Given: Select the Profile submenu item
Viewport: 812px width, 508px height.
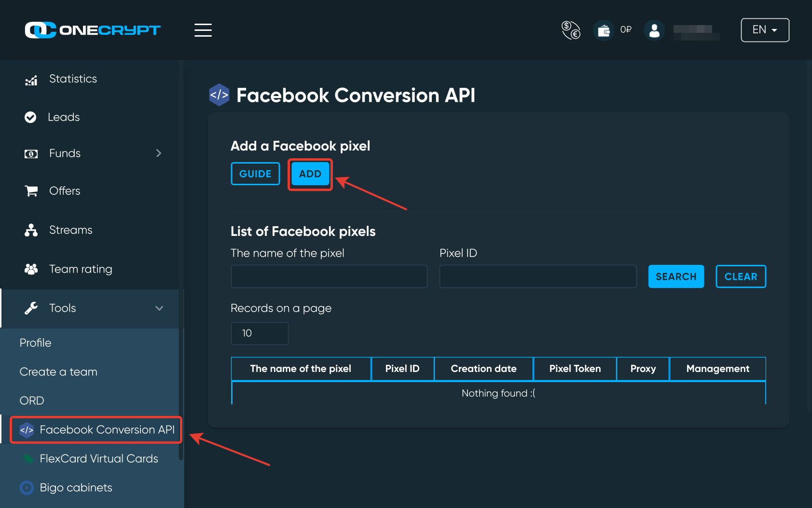Looking at the screenshot, I should pyautogui.click(x=35, y=343).
